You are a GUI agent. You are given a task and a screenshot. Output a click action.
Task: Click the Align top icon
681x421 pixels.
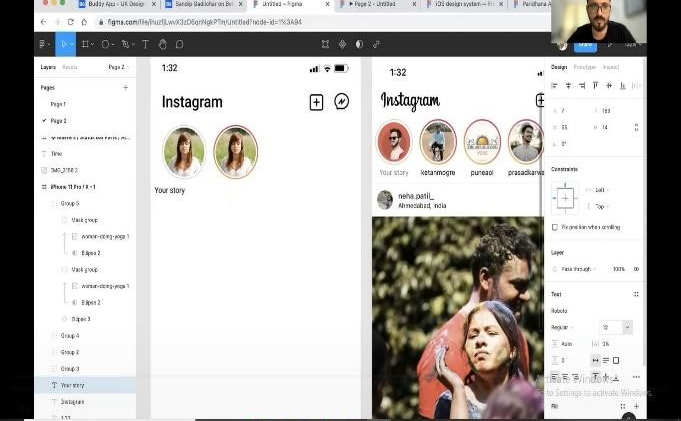595,86
